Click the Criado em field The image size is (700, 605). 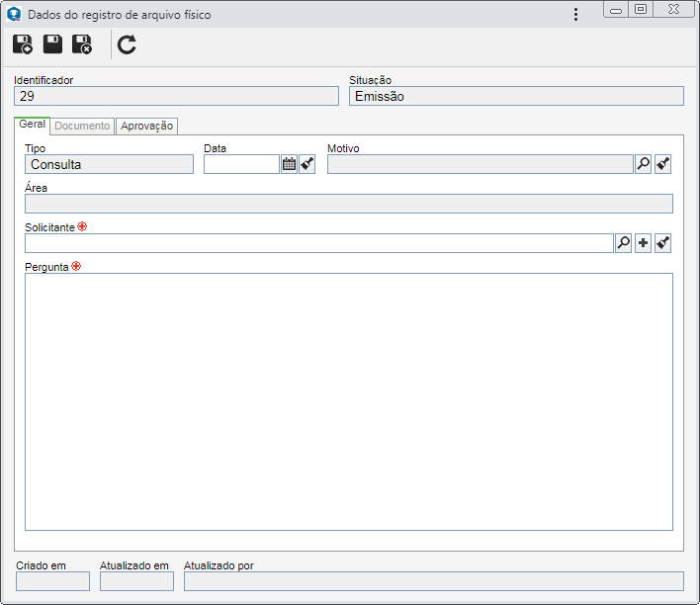pyautogui.click(x=52, y=581)
